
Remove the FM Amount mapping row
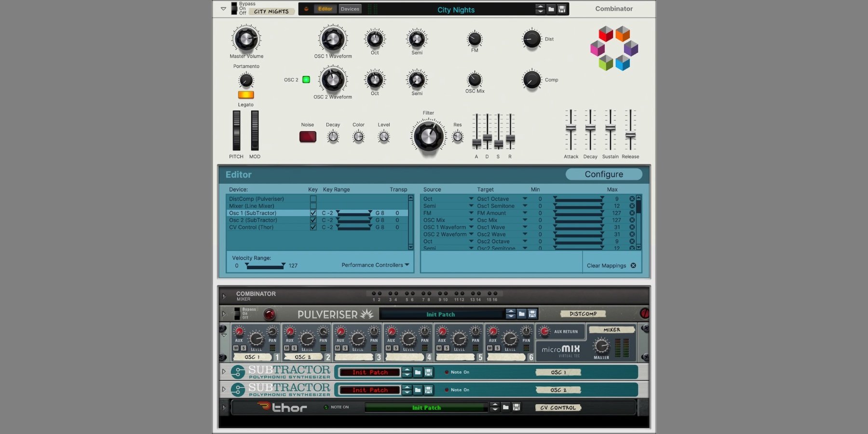[x=632, y=213]
